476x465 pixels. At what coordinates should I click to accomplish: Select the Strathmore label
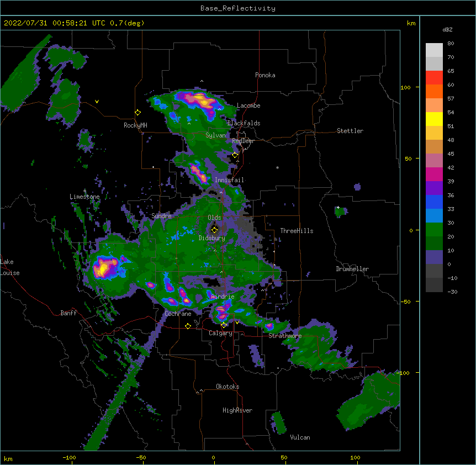coord(285,336)
